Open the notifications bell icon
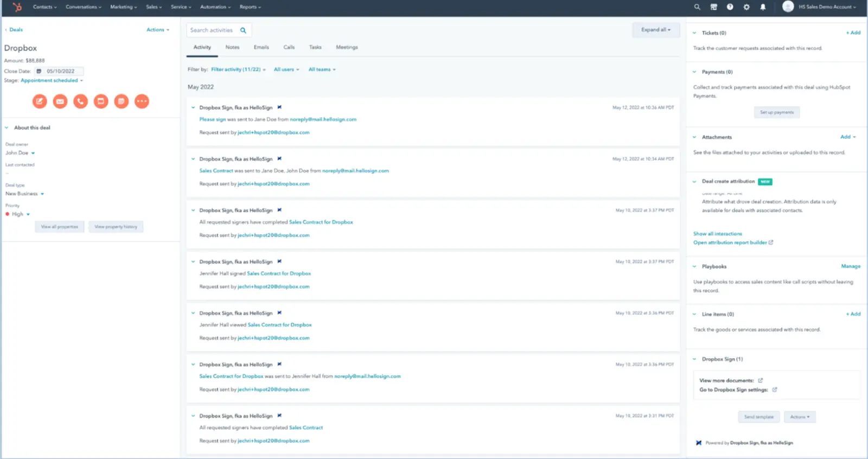The height and width of the screenshot is (459, 868). click(x=763, y=7)
